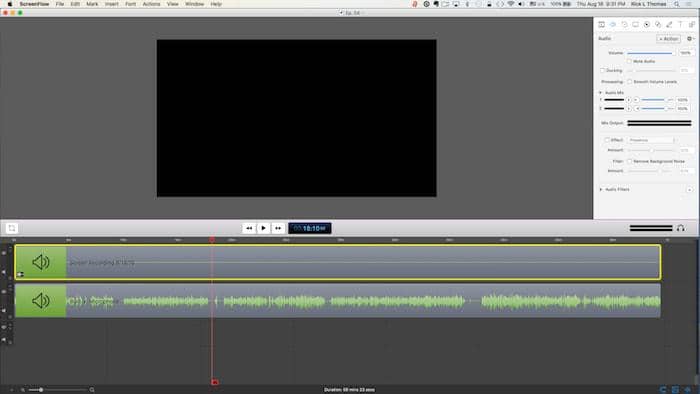Click the timeline zoom-in magnifier icon
This screenshot has width=700, height=394.
point(92,390)
